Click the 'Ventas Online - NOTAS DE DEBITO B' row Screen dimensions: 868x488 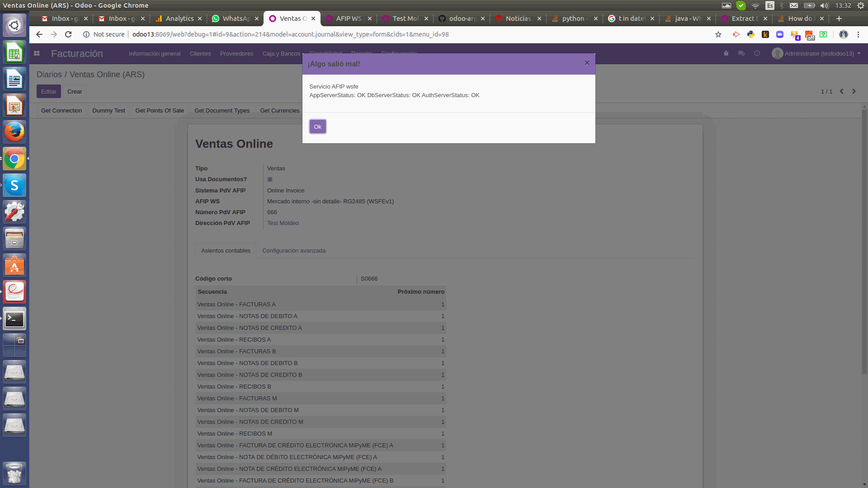tap(321, 363)
